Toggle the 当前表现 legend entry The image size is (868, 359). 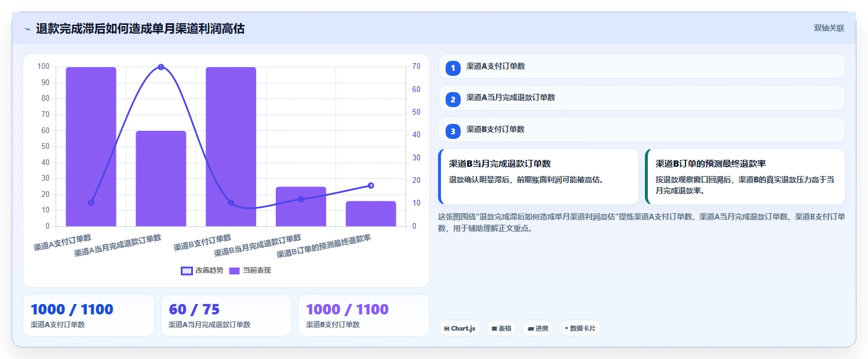pos(250,270)
